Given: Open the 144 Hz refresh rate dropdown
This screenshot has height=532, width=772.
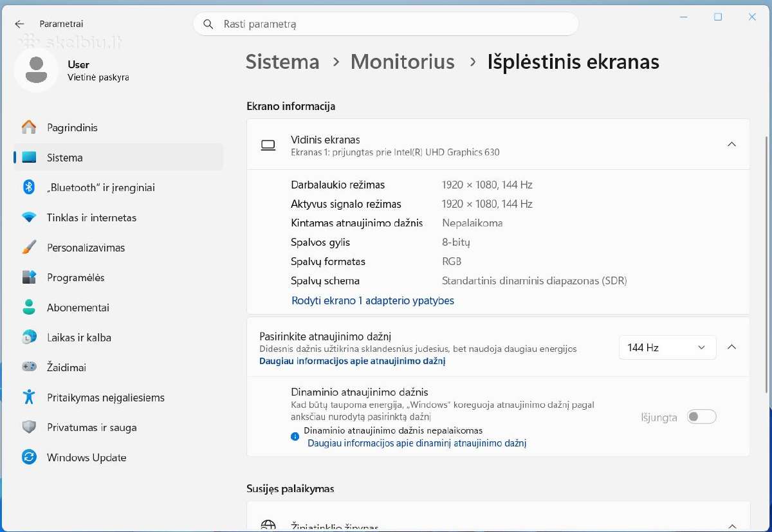Looking at the screenshot, I should (x=667, y=347).
